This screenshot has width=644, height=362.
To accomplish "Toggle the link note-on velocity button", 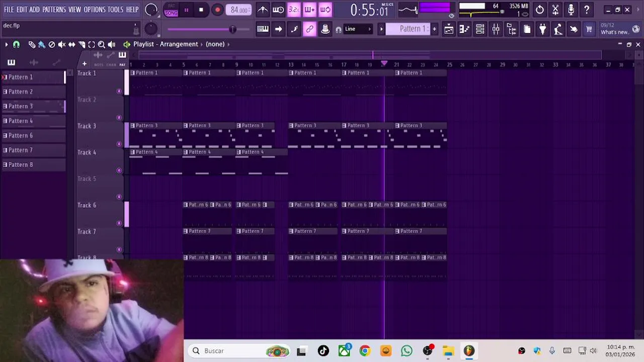I will 309,29.
